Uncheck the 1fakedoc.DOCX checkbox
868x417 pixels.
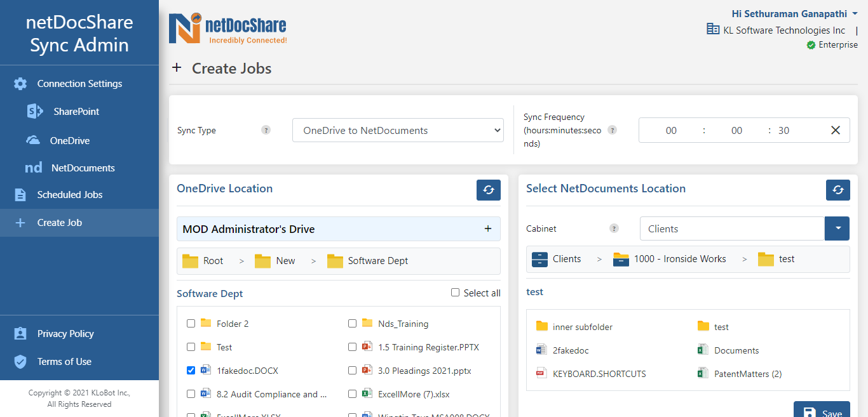point(191,371)
